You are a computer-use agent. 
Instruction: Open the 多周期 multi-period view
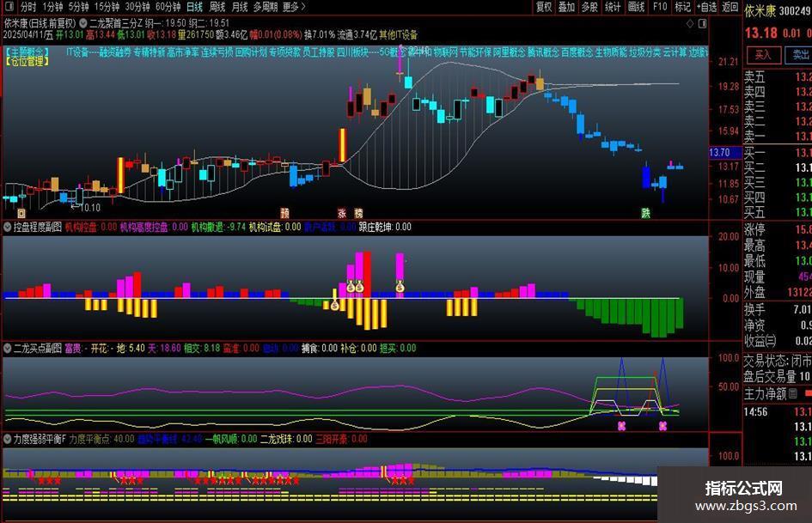click(266, 7)
